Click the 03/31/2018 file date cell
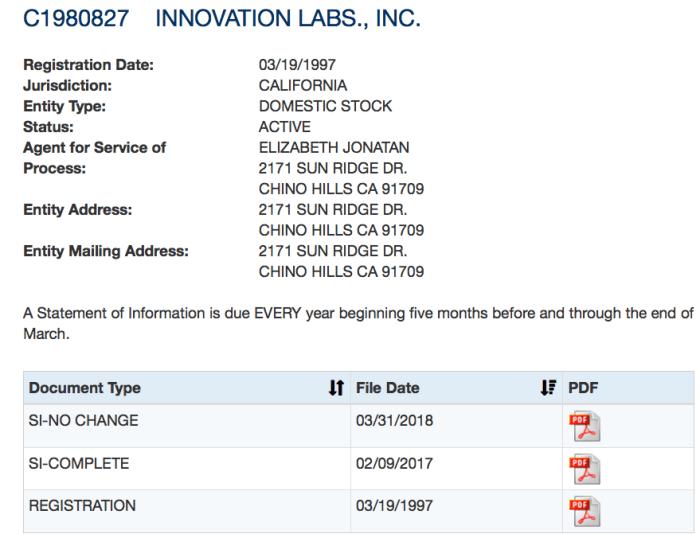 pos(395,421)
